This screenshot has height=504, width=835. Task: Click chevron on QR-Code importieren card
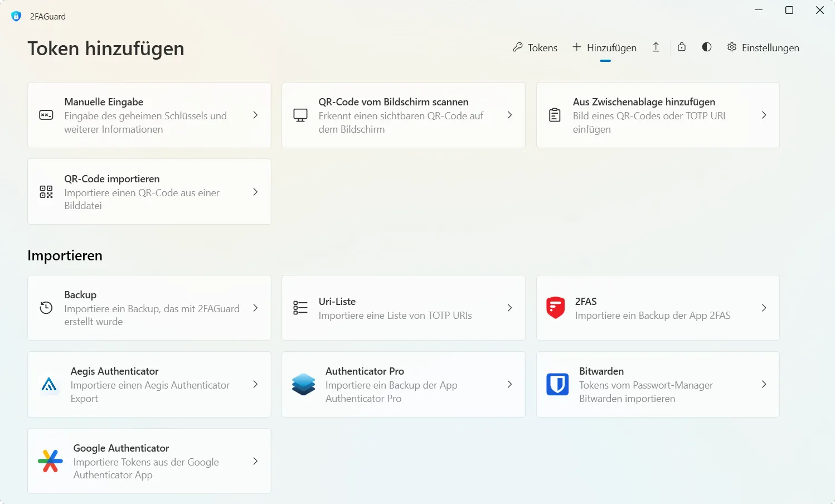tap(255, 192)
